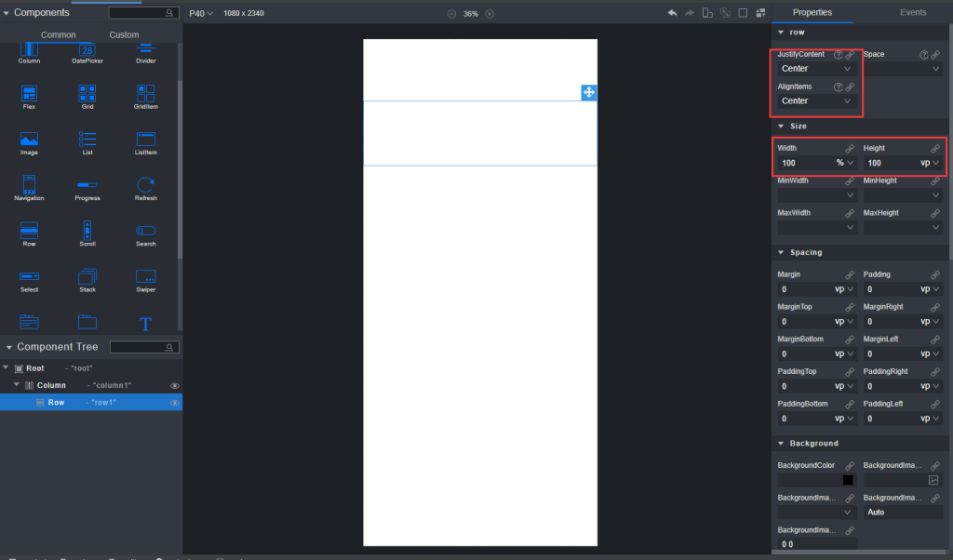
Task: Select Column column1 in component tree
Action: click(91, 385)
